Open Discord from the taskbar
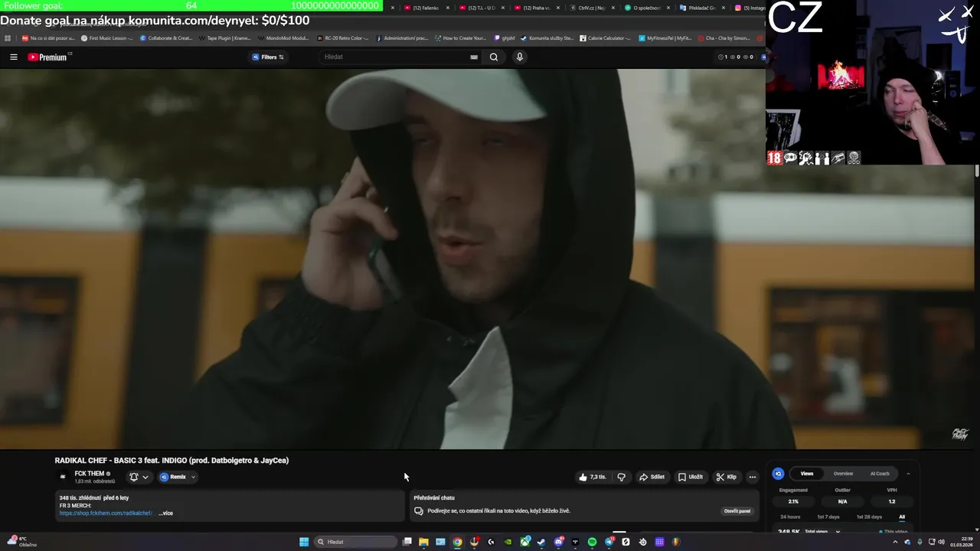This screenshot has height=551, width=980. 559,542
